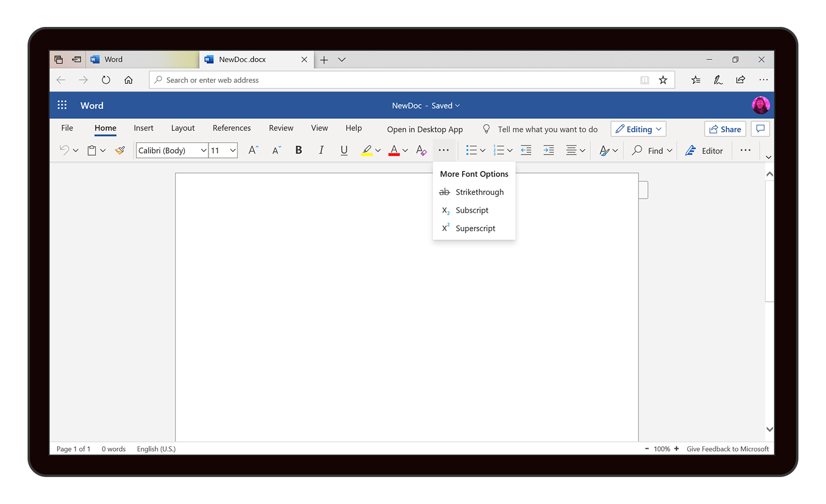
Task: Click the Paste clipboard icon
Action: pyautogui.click(x=92, y=150)
